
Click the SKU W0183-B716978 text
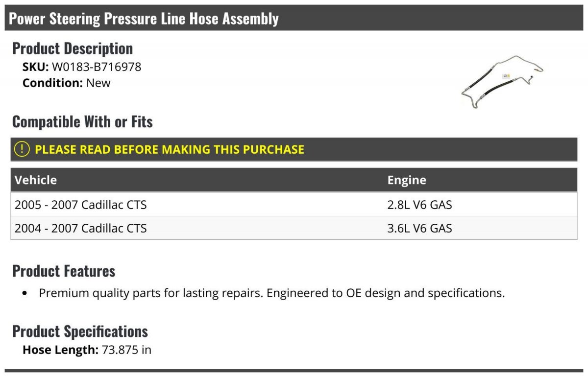click(x=82, y=67)
